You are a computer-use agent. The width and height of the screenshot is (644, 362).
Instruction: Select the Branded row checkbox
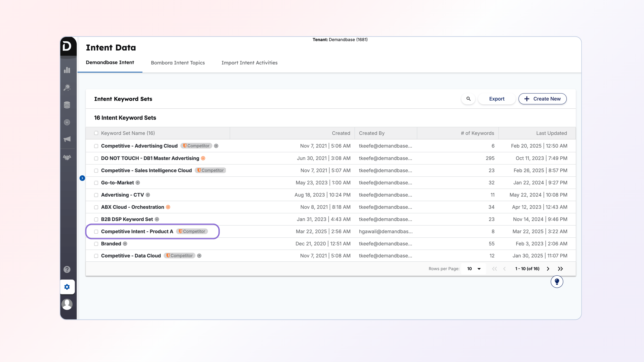point(96,244)
